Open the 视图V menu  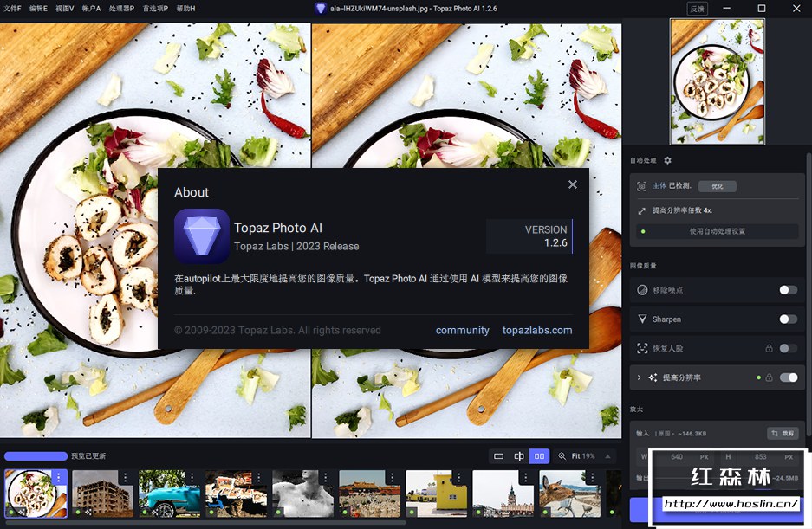65,9
